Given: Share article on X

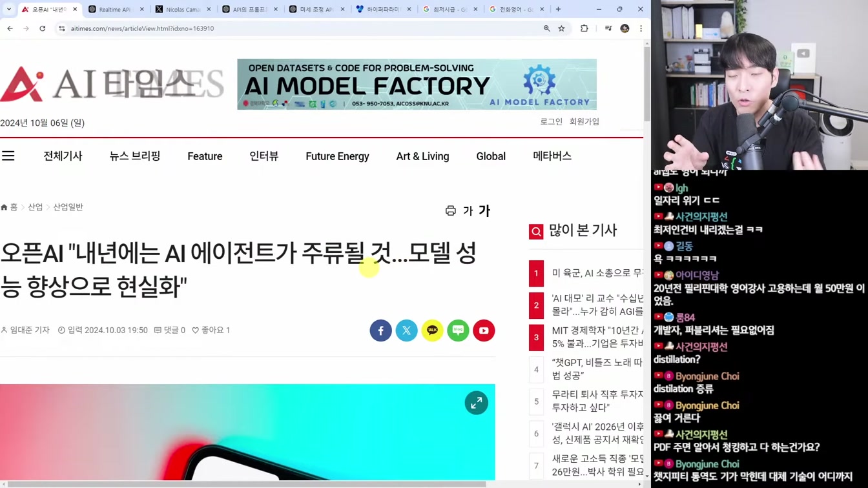Looking at the screenshot, I should click(407, 330).
